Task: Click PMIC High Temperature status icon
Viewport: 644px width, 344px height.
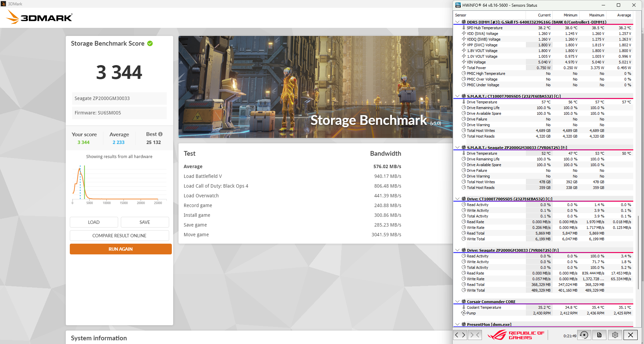Action: pyautogui.click(x=464, y=73)
